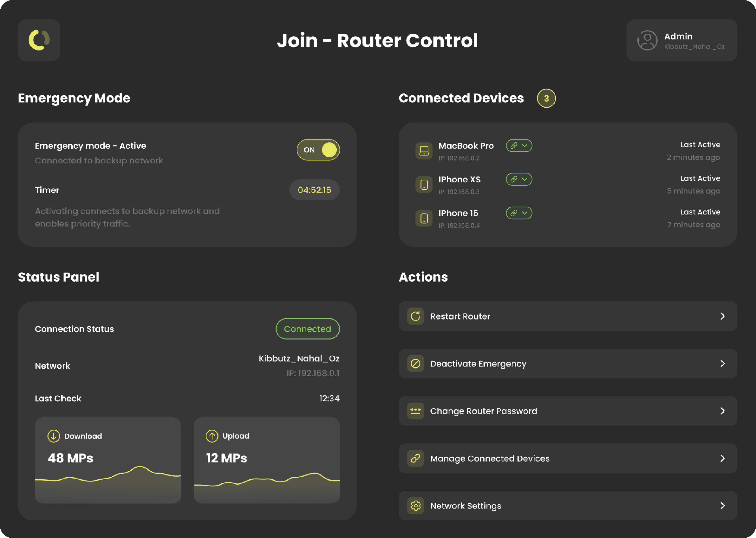This screenshot has width=756, height=538.
Task: Open the Admin user avatar icon
Action: [x=647, y=40]
